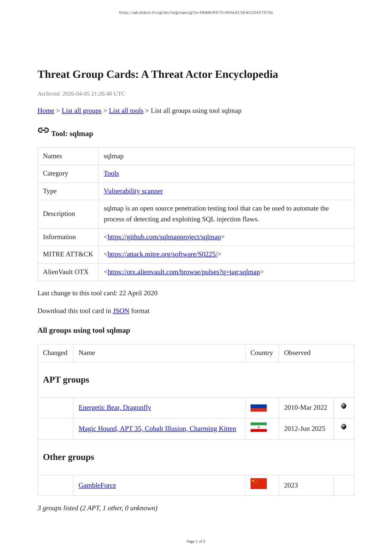Viewport: 392px width, 554px height.
Task: Go to List all groups breadcrumb
Action: tap(81, 111)
